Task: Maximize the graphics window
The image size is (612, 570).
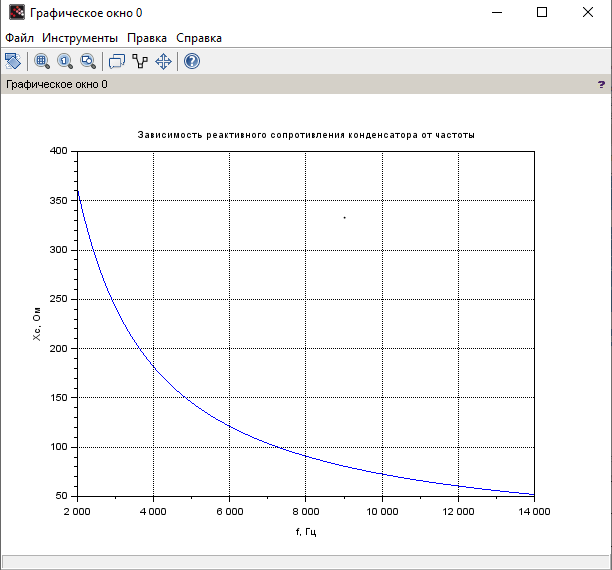Action: [542, 12]
